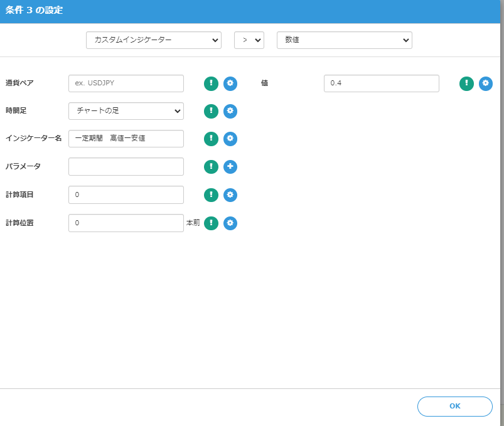The height and width of the screenshot is (426, 504).
Task: Click the green info icon beside 通貨ペア
Action: (x=211, y=83)
